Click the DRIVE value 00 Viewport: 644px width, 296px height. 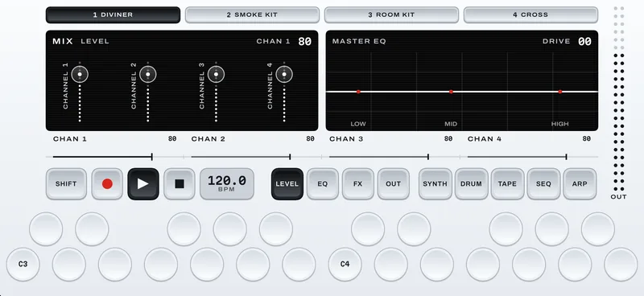click(x=584, y=42)
